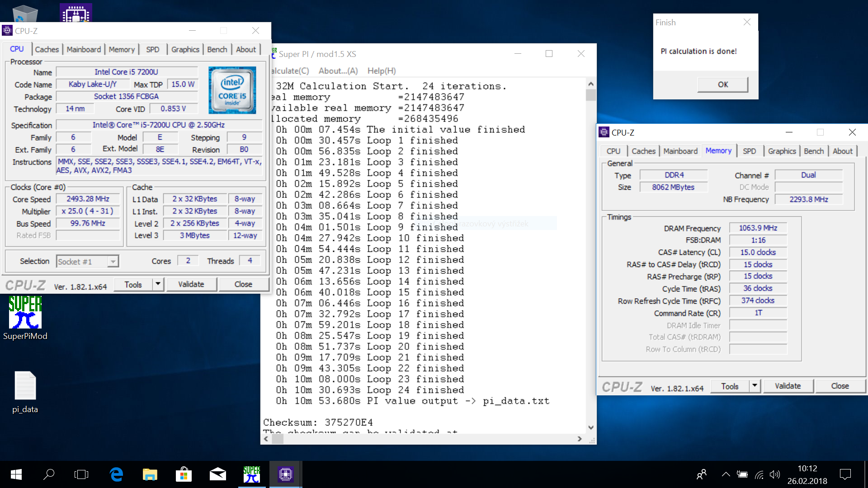Open Super PI About menu

coord(338,71)
